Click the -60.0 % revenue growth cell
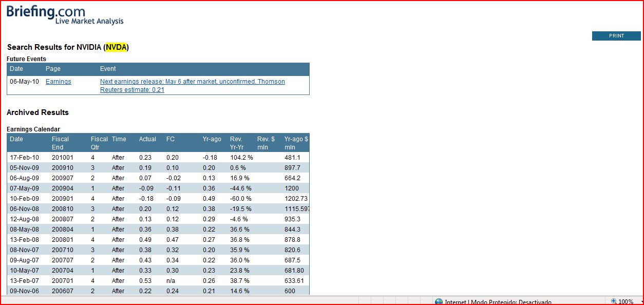This screenshot has width=644, height=305. [x=241, y=199]
